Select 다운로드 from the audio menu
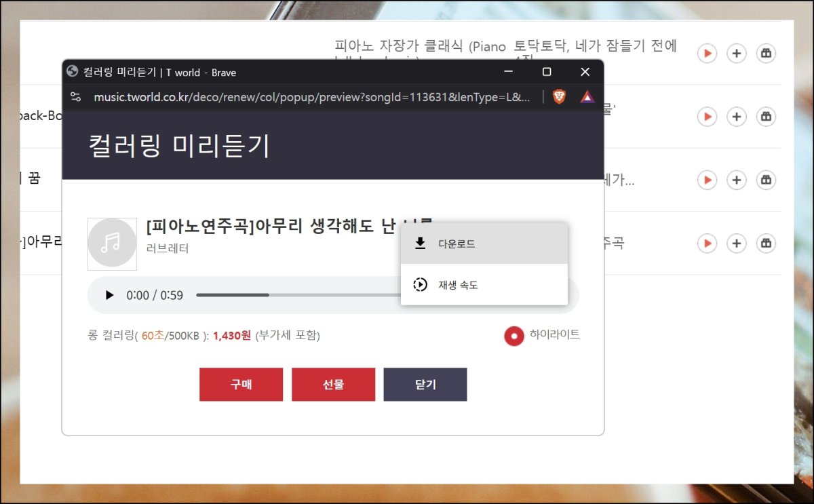 pyautogui.click(x=484, y=244)
